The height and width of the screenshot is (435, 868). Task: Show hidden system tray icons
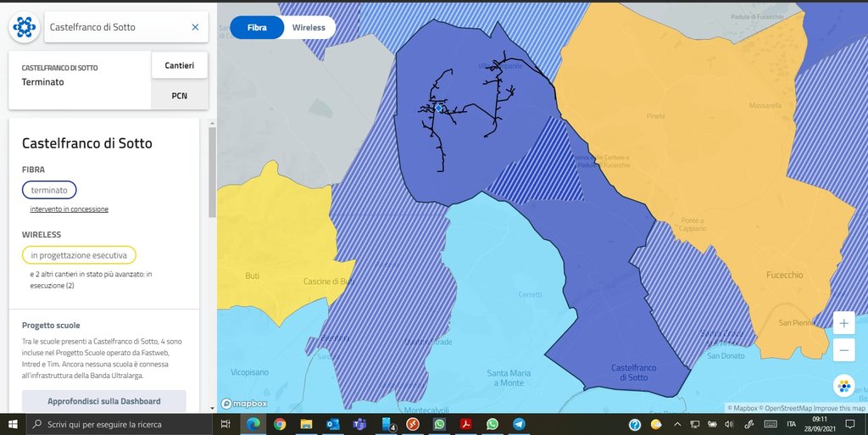676,424
